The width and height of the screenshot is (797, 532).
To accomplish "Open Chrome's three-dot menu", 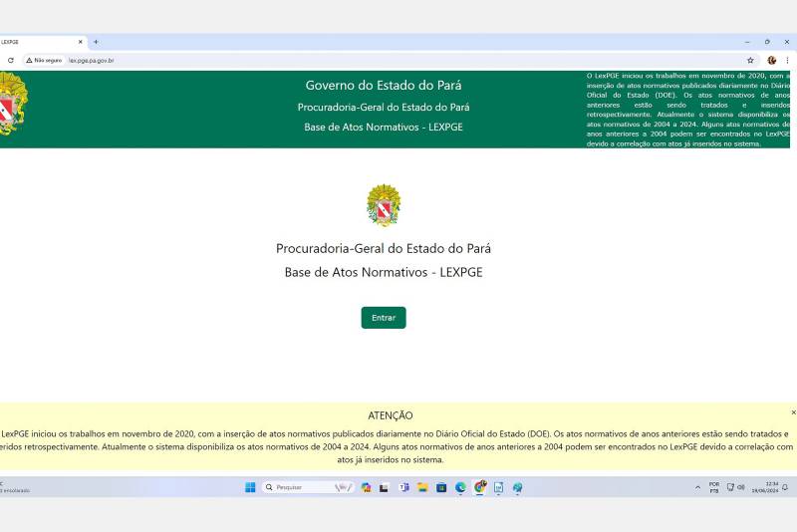I will pos(787,60).
